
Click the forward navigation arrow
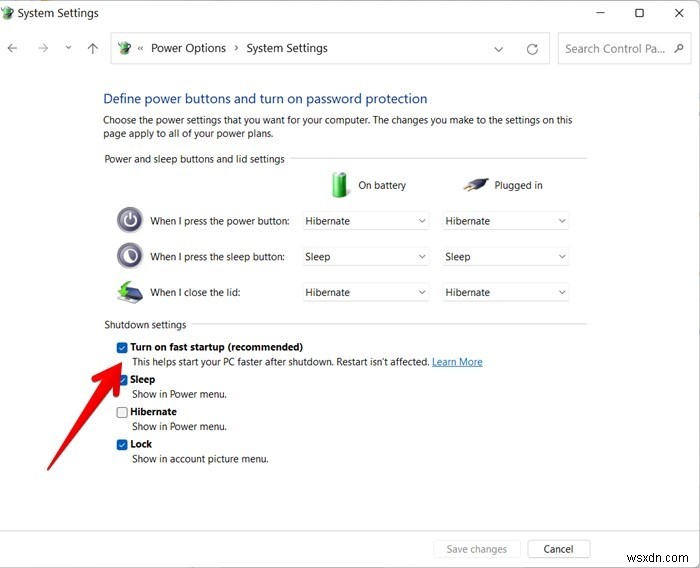pos(43,48)
